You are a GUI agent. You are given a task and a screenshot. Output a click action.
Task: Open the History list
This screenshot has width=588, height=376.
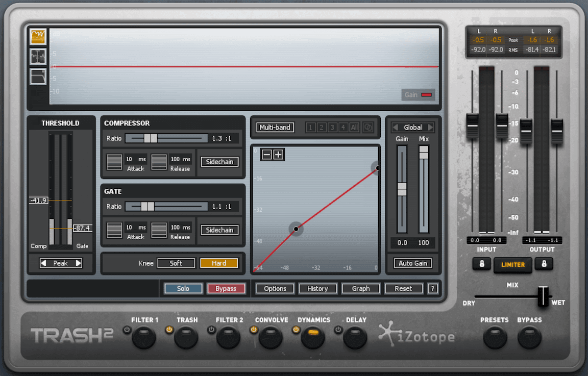coord(317,288)
